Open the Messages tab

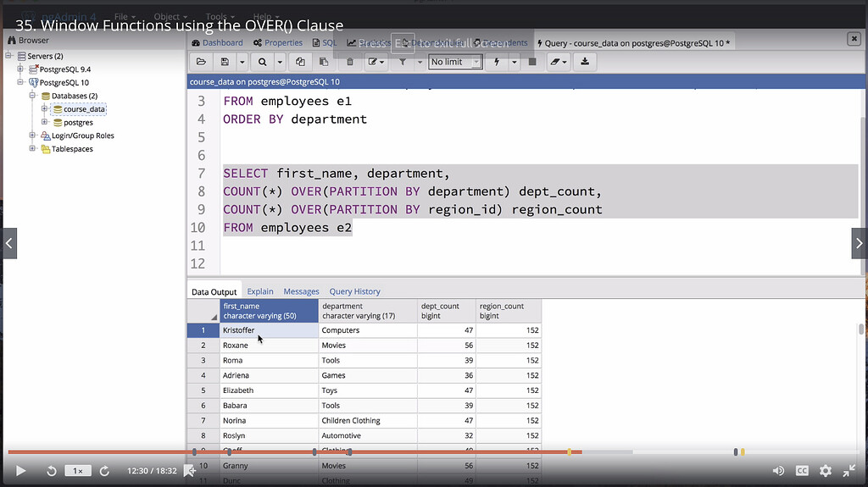coord(301,291)
